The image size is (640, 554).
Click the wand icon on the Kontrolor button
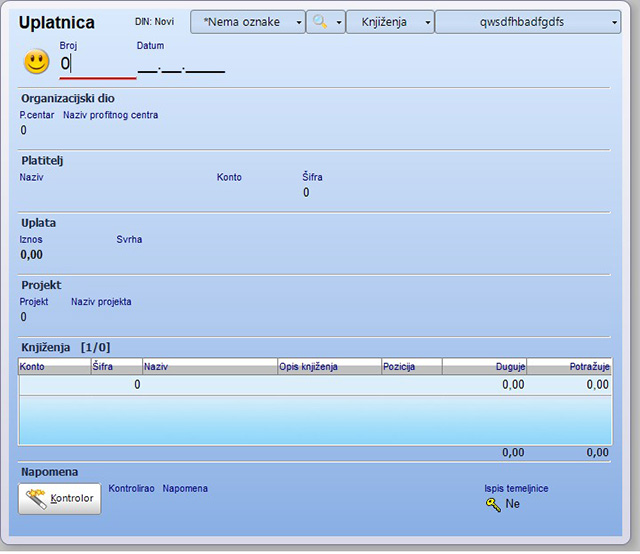pyautogui.click(x=36, y=496)
